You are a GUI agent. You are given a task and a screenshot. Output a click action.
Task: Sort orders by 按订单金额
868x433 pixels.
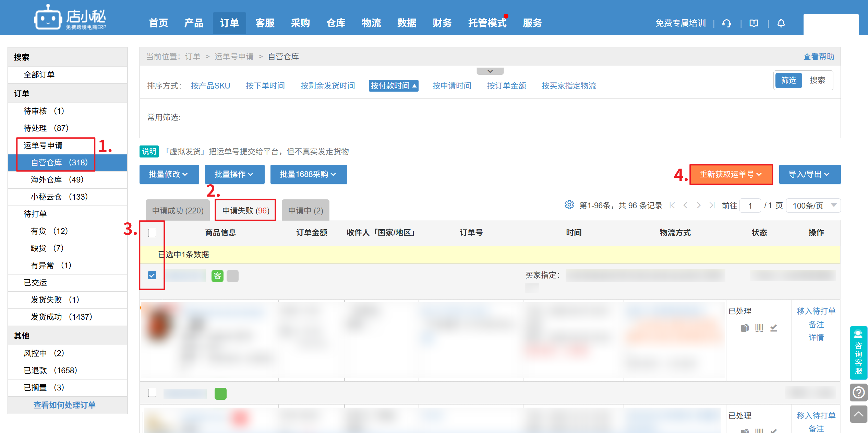coord(506,86)
